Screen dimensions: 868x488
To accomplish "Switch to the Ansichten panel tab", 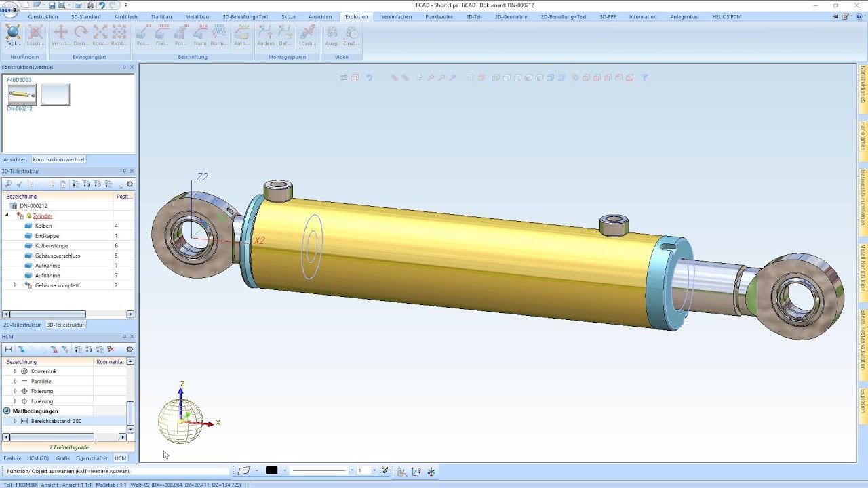I will pyautogui.click(x=15, y=159).
